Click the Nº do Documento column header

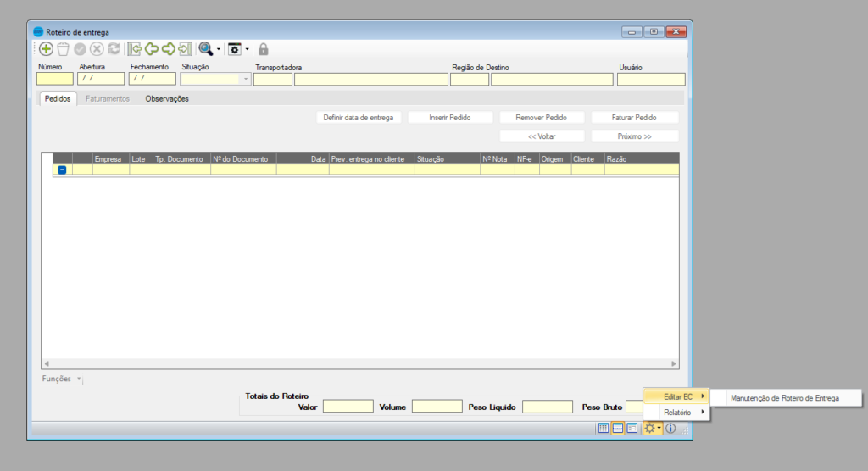click(243, 159)
